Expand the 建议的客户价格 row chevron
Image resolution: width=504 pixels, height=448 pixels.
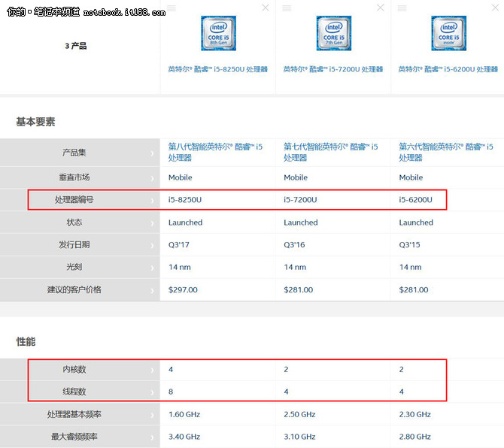click(153, 291)
